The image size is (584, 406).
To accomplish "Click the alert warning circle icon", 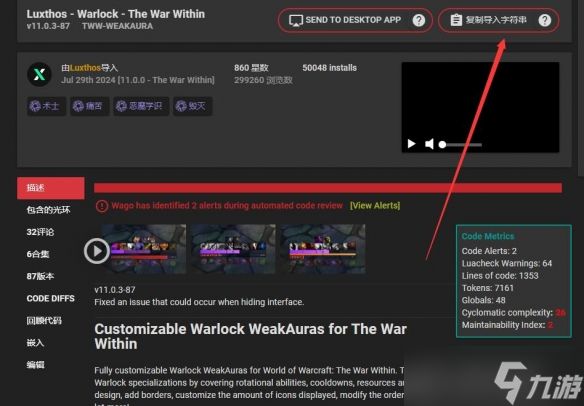I will (x=101, y=206).
